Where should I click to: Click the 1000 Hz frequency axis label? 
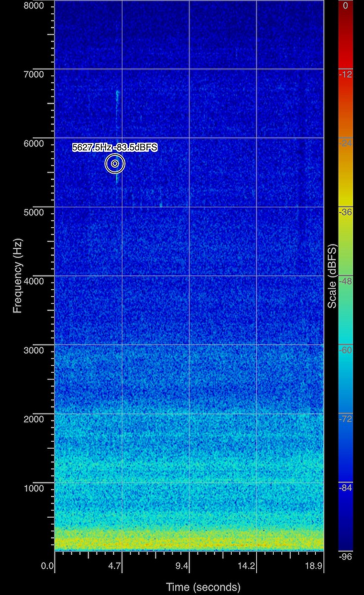[x=33, y=488]
